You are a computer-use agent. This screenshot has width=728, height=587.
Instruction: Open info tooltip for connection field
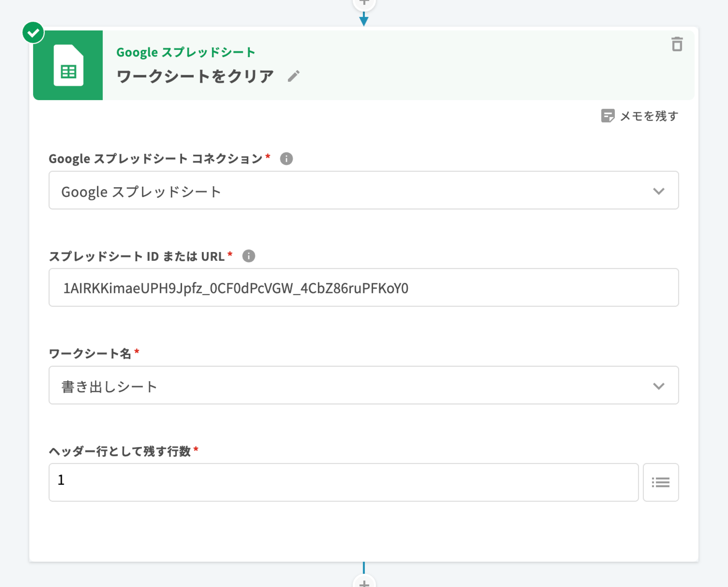286,158
